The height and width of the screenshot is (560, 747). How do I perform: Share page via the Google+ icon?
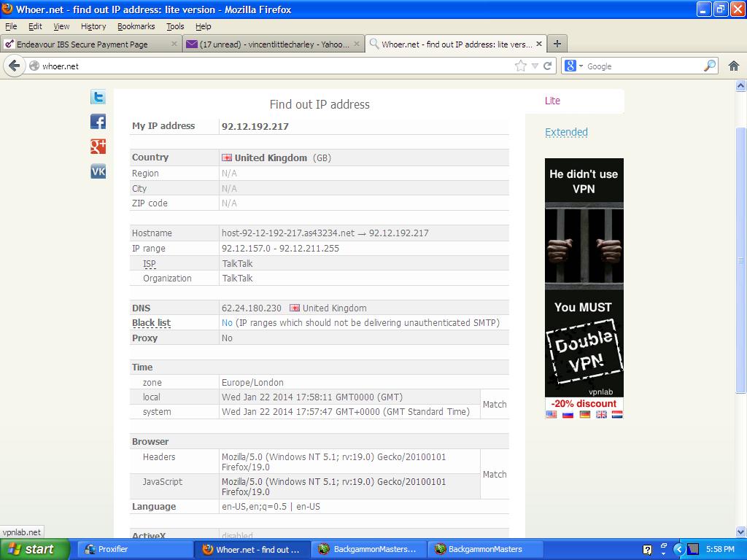tap(98, 146)
